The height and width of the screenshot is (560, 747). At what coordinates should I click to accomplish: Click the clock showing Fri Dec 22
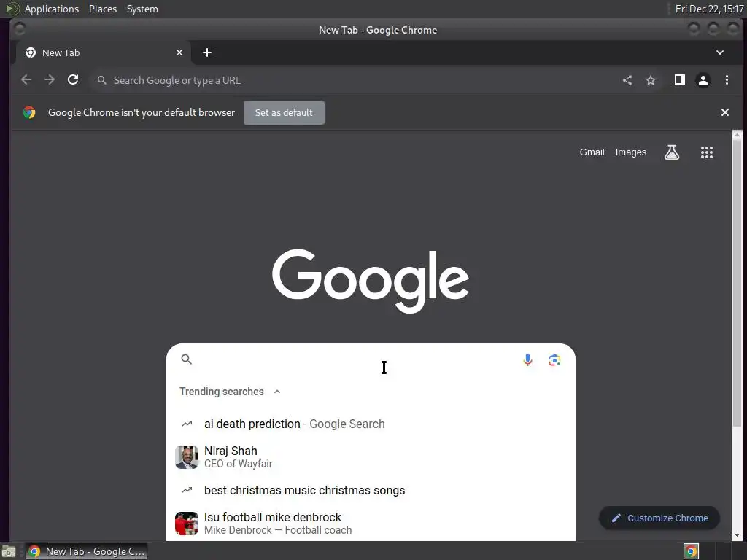coord(709,9)
